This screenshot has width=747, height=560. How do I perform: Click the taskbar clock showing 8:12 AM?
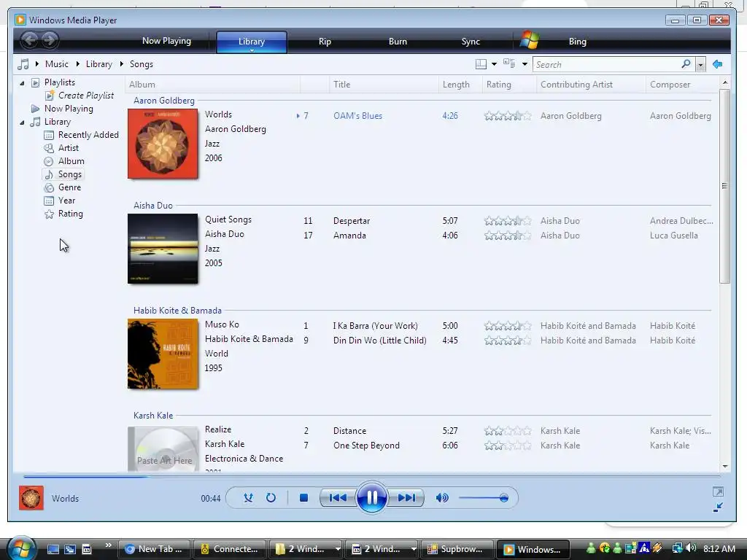719,548
